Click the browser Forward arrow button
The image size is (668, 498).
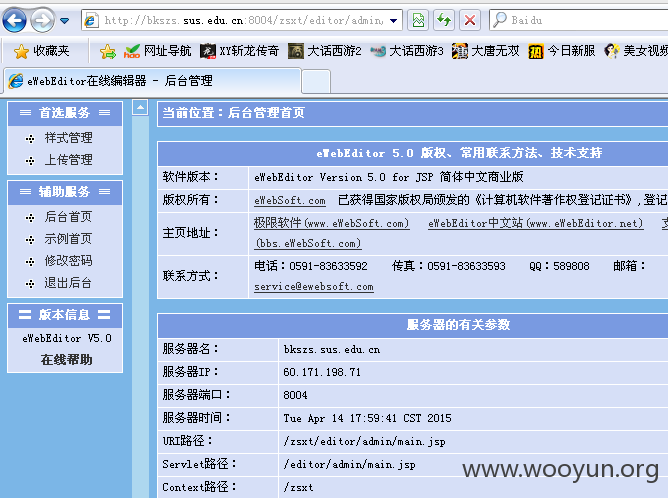(43, 20)
